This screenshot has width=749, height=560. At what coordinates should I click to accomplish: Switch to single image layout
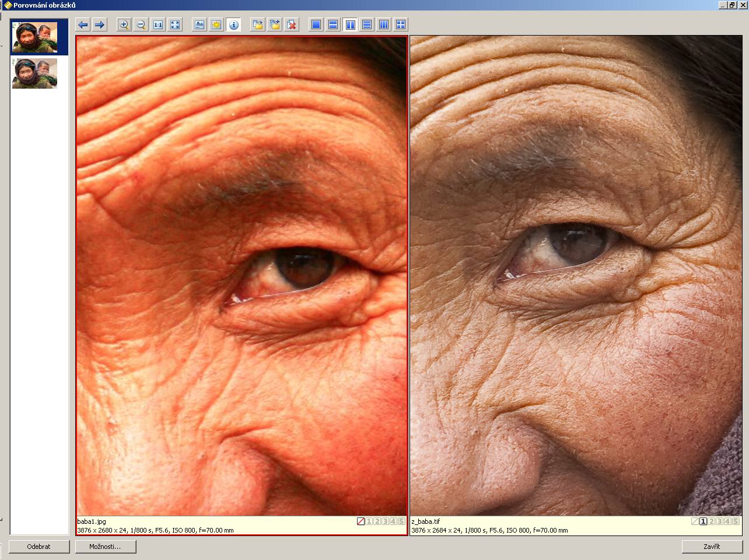[x=316, y=24]
